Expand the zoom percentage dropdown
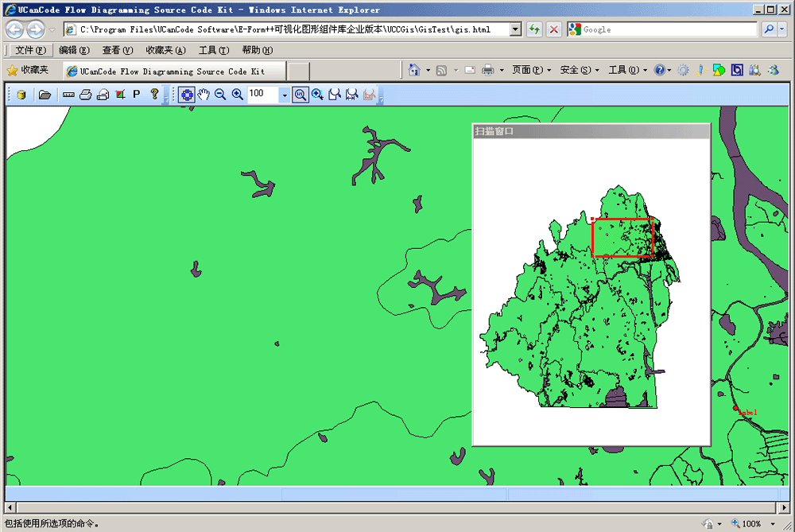The height and width of the screenshot is (532, 795). (x=285, y=95)
